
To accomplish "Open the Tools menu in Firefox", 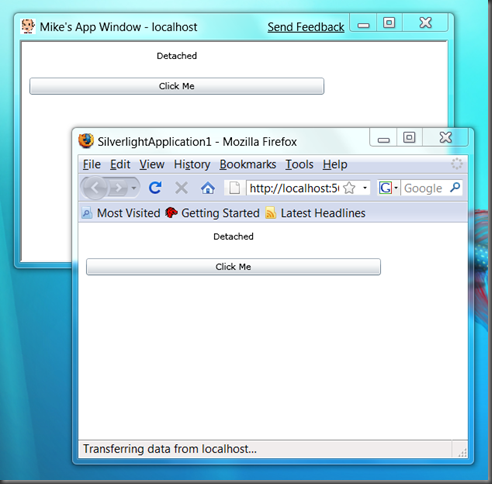I will 299,164.
